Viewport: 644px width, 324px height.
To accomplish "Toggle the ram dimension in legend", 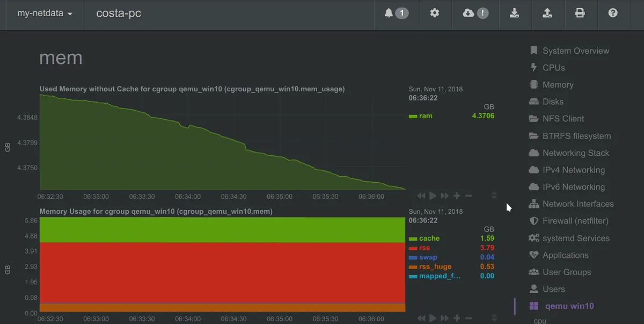I will click(426, 116).
